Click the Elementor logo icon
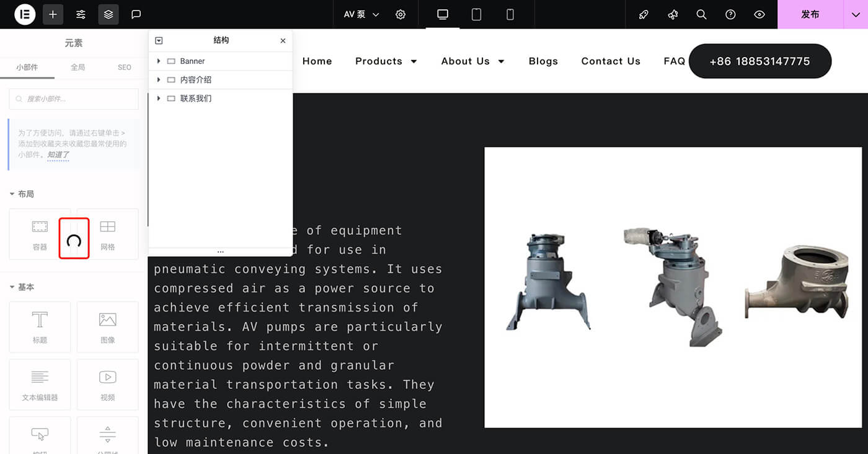Screen dimensions: 868x454 (x=25, y=14)
